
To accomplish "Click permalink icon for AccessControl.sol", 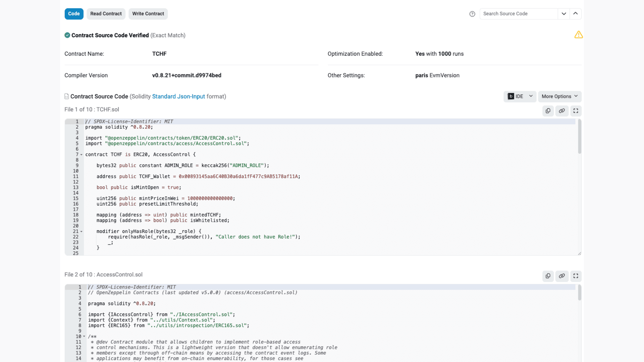I will pyautogui.click(x=562, y=276).
